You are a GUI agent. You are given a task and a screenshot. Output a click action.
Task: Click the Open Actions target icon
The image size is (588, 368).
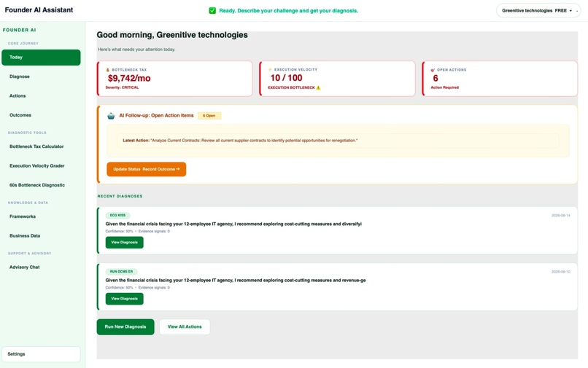[433, 70]
